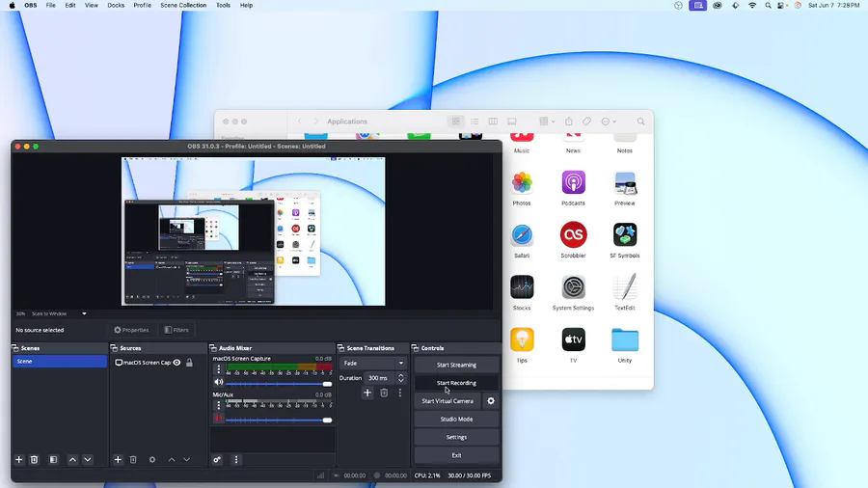Screen dimensions: 868x488
Task: Select the Scene item in Scenes list
Action: coord(60,362)
